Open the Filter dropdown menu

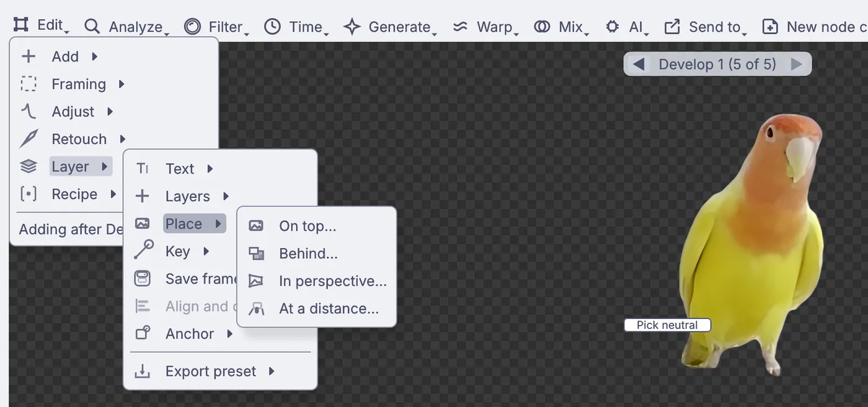pos(216,27)
